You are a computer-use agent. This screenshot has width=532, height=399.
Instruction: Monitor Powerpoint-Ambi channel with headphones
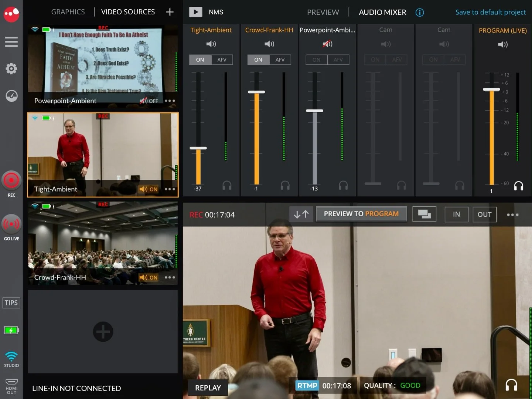click(x=343, y=185)
